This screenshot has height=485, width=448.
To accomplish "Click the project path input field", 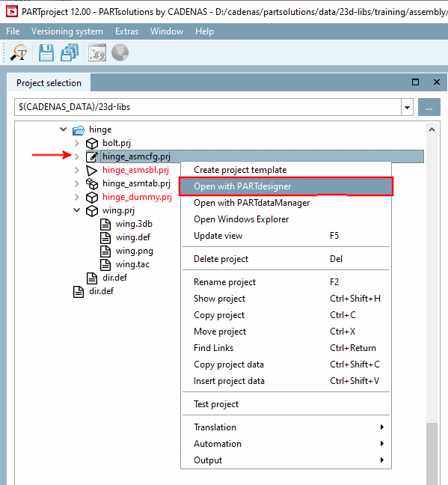I will (x=208, y=107).
